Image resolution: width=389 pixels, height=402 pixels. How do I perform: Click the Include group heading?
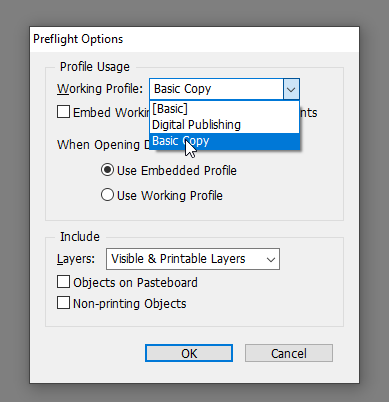pyautogui.click(x=80, y=237)
